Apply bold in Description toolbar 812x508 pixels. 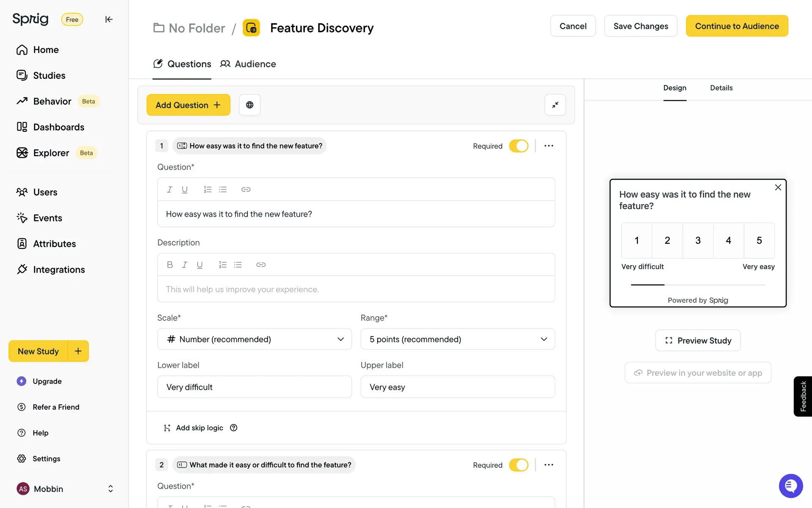click(170, 265)
